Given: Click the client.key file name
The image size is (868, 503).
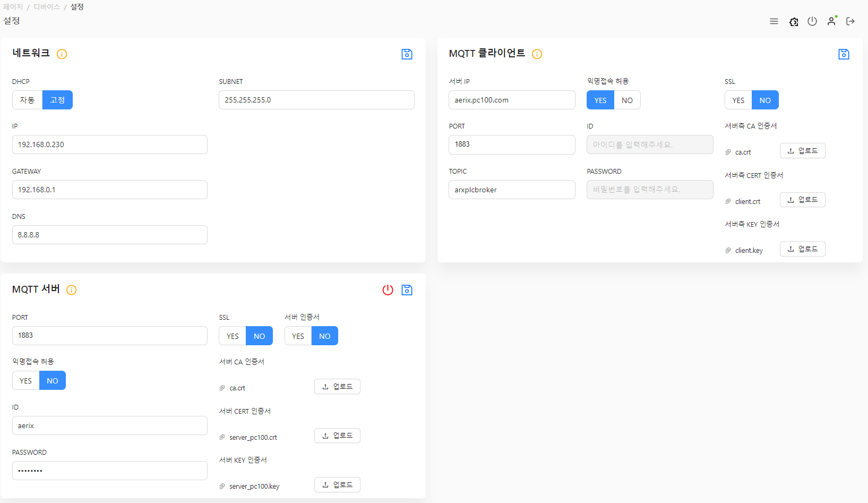Looking at the screenshot, I should [749, 251].
